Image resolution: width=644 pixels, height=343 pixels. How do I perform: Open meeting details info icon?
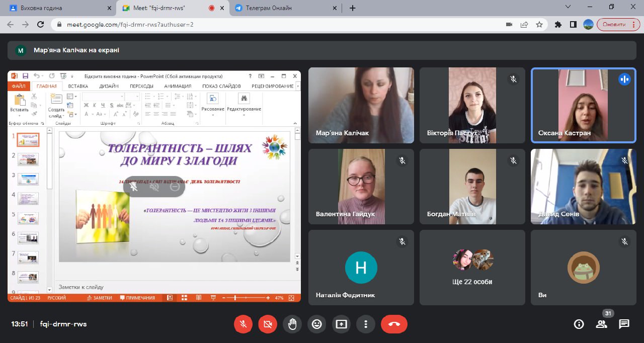(579, 324)
